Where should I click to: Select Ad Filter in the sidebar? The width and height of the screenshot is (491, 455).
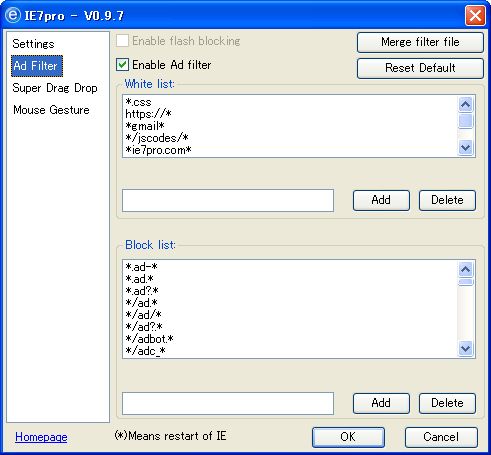(x=37, y=66)
